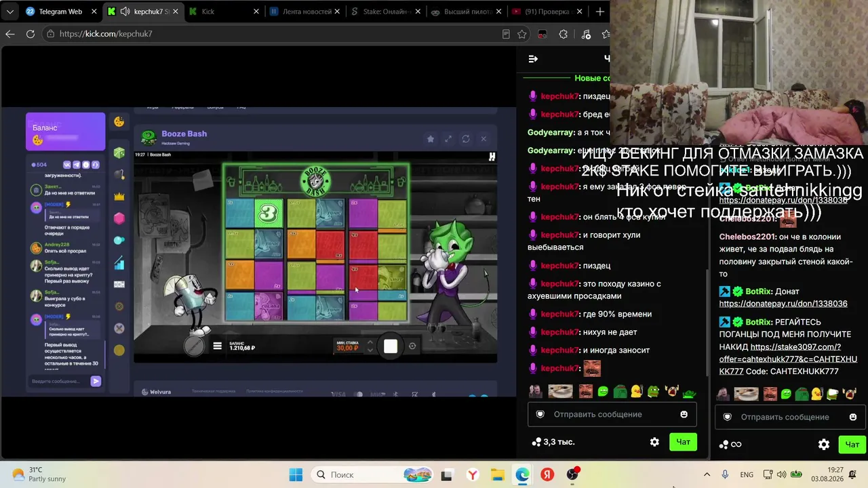Viewport: 868px width, 488px height.
Task: Open the blue bar chart sidebar icon
Action: click(119, 262)
